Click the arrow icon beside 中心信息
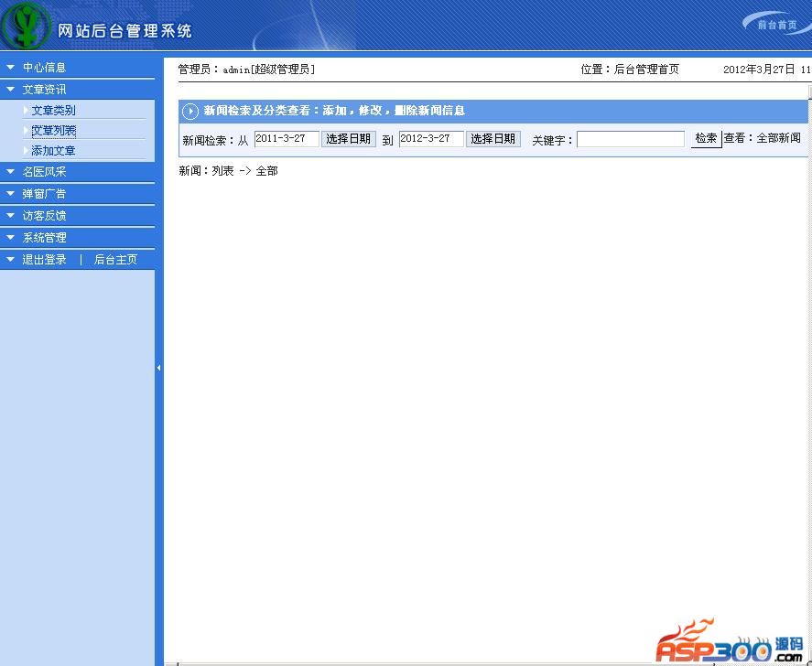The image size is (812, 666). point(10,68)
